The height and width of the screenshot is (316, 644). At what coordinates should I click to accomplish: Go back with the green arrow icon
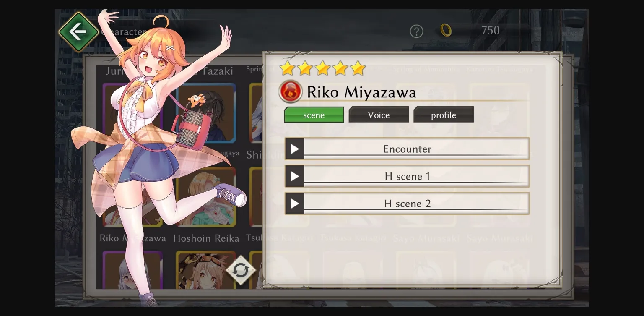[78, 32]
